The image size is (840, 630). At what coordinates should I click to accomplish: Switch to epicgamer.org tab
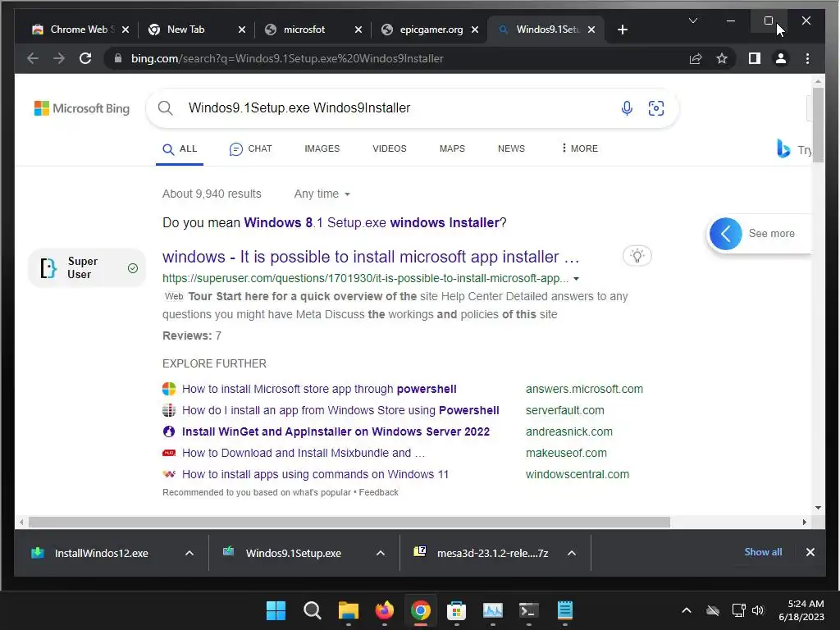tap(431, 30)
